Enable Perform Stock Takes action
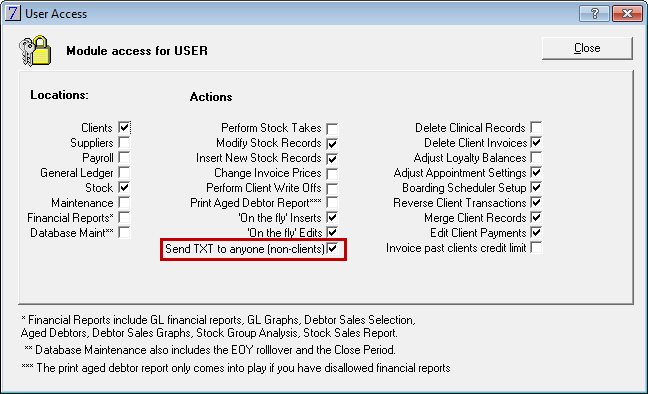The image size is (648, 394). 332,128
